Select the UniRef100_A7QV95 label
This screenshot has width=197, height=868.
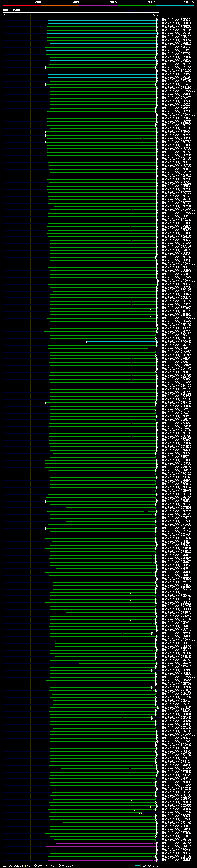click(177, 64)
